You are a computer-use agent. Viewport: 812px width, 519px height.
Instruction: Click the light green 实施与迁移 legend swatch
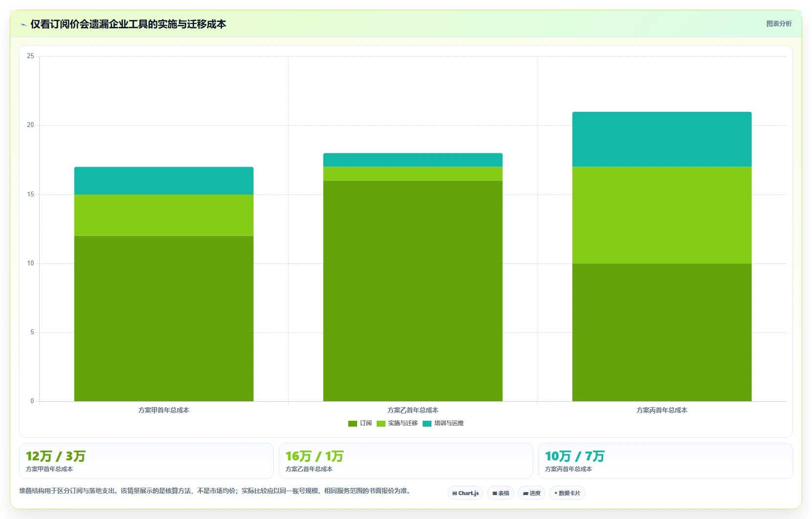(381, 424)
